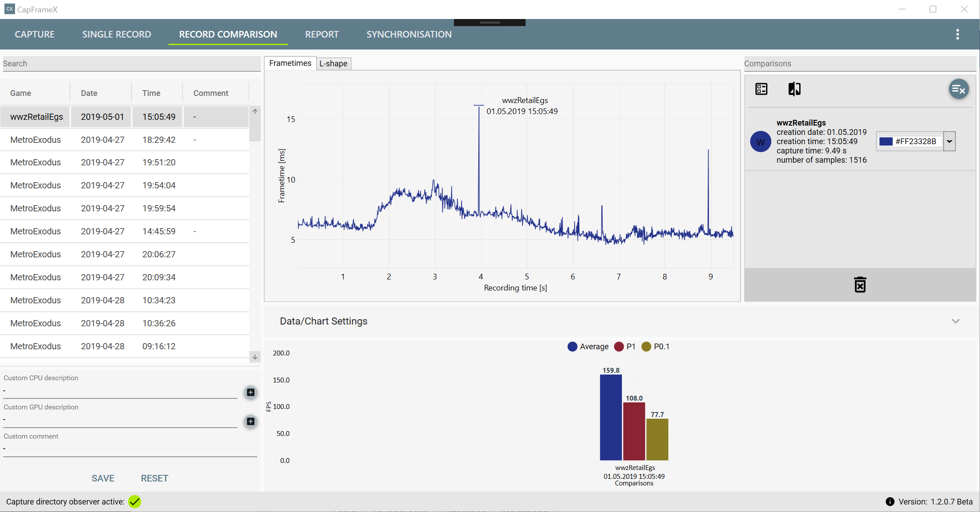Open the three-dot options menu
The height and width of the screenshot is (512, 980).
(x=957, y=34)
